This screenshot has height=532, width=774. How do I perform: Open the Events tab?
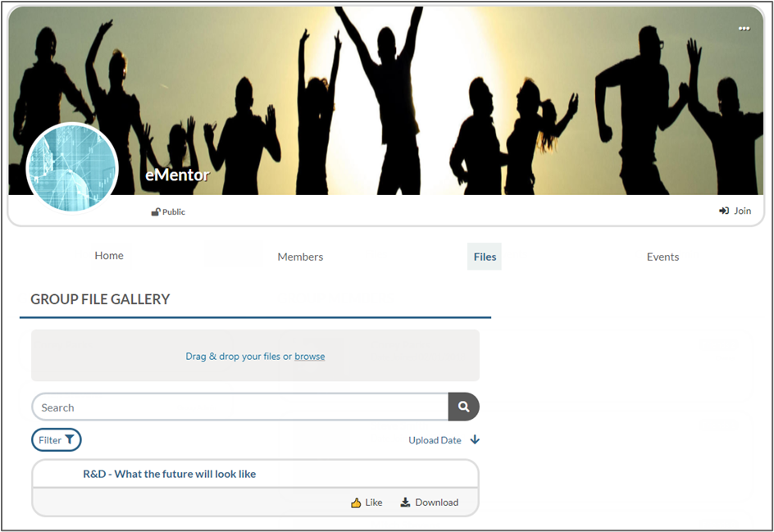[x=663, y=257]
